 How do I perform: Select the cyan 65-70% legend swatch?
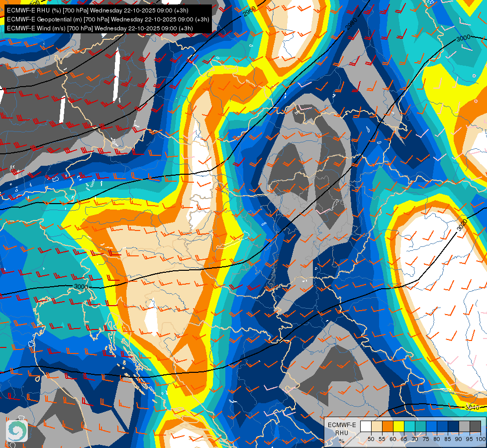pos(410,426)
